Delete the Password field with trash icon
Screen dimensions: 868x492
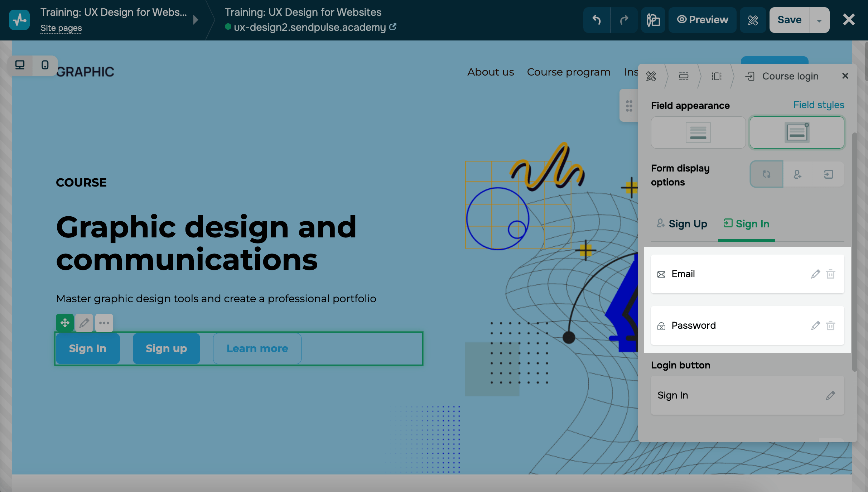click(830, 326)
